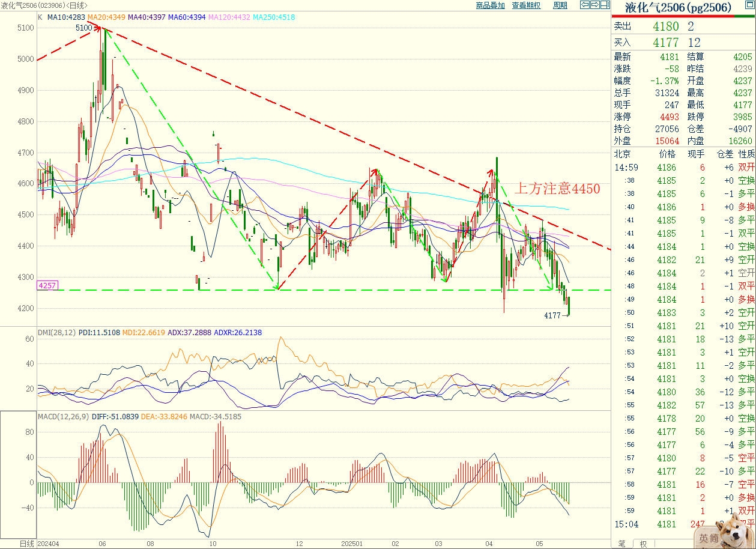Screen dimensions: 756x549
Task: Open the 周期 period selector link
Action: point(560,5)
